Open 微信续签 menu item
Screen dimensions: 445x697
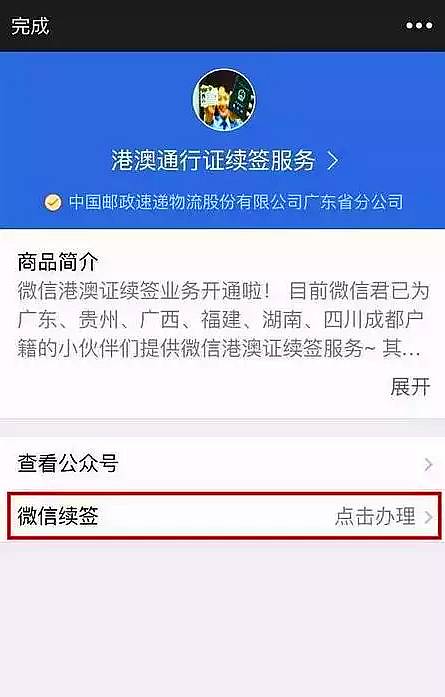point(225,516)
